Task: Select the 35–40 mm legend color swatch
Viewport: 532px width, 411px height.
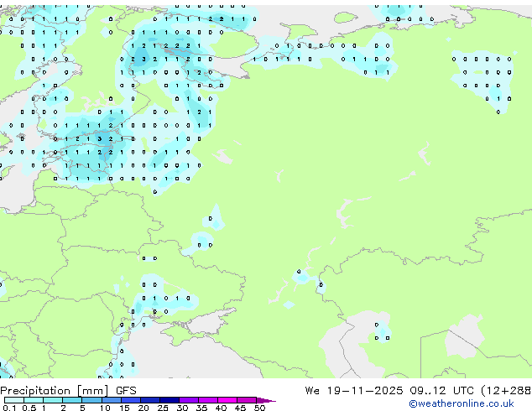Action: click(x=208, y=400)
